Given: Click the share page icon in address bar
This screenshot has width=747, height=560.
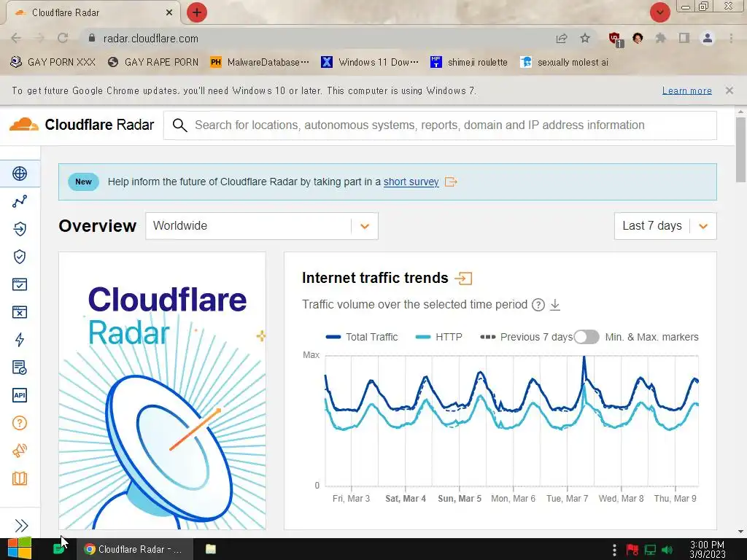Looking at the screenshot, I should pyautogui.click(x=562, y=39).
